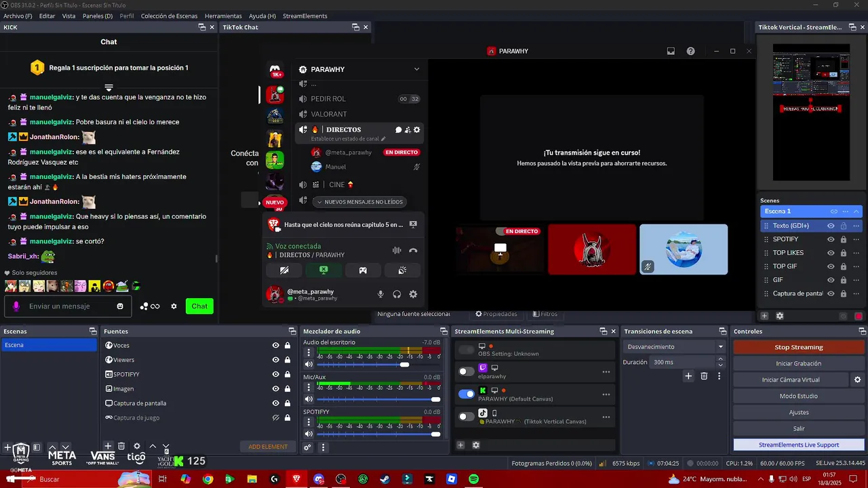The width and height of the screenshot is (868, 488).
Task: Disconnect from the Discord voice channel
Action: tap(413, 250)
